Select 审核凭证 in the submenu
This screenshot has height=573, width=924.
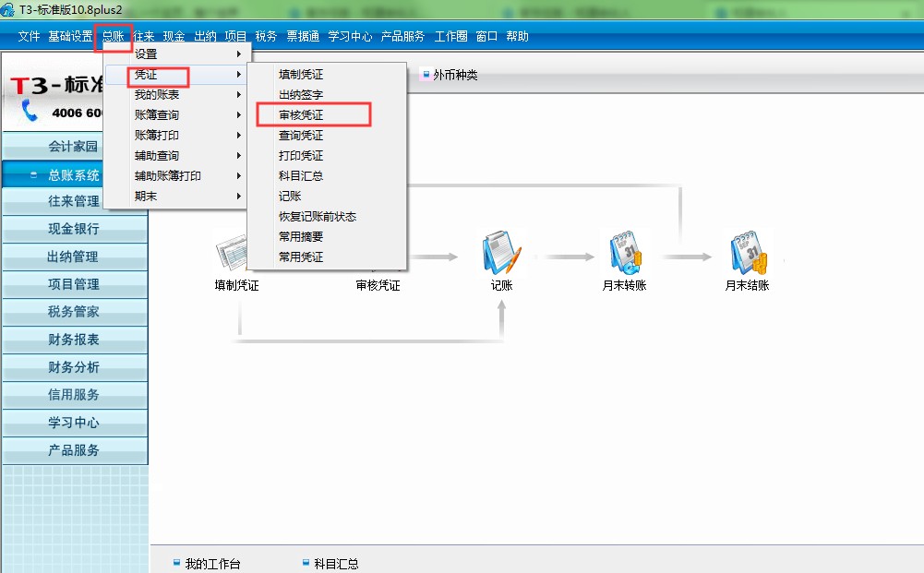pyautogui.click(x=327, y=114)
